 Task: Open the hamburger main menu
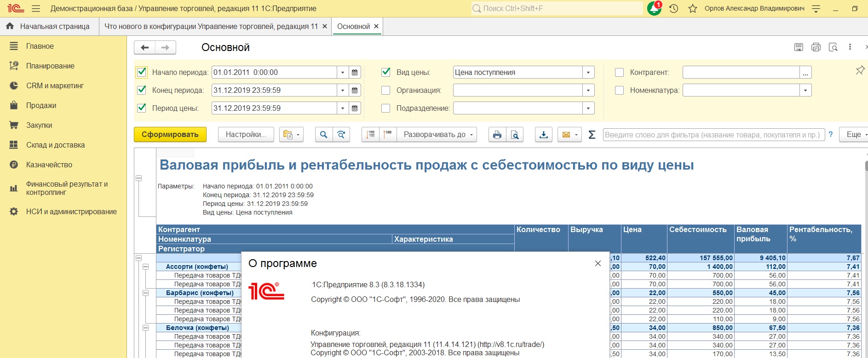tap(36, 9)
